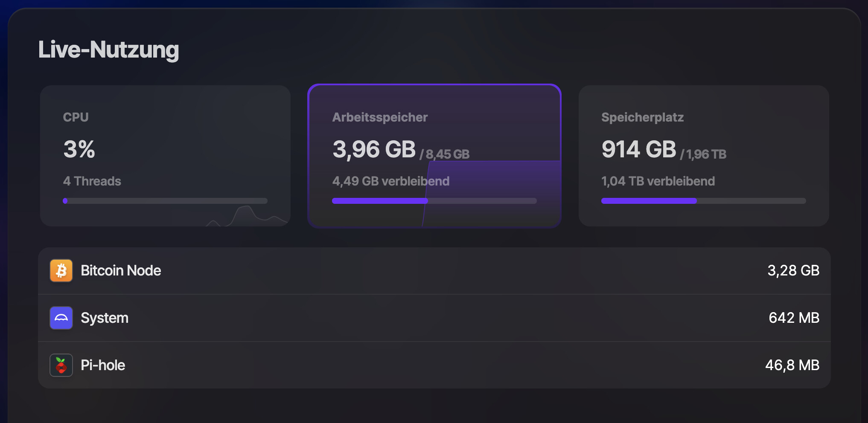
Task: Click the Speicherplatz progress bar
Action: tap(703, 201)
